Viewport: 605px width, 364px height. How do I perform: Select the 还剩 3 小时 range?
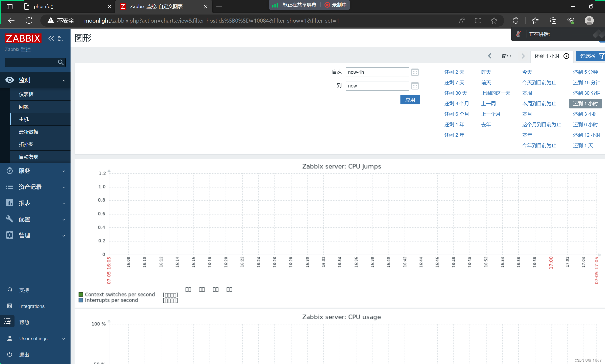tap(585, 114)
